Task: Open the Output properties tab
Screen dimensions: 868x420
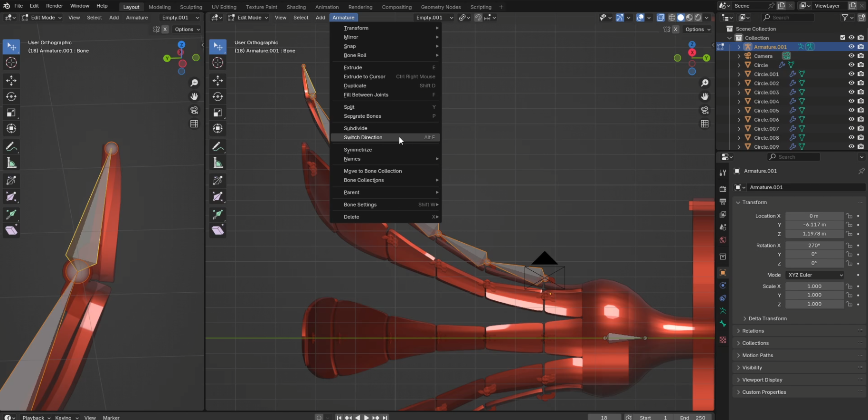Action: pos(723,202)
